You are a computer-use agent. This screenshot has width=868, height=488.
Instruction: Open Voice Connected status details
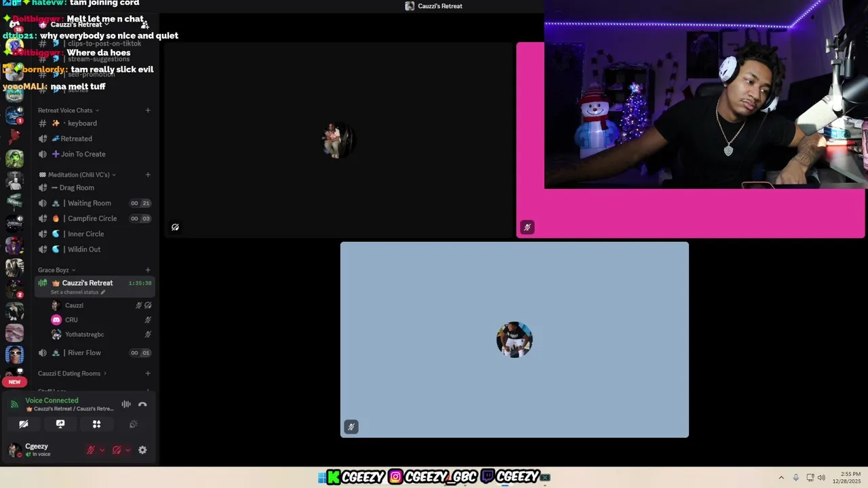point(52,401)
